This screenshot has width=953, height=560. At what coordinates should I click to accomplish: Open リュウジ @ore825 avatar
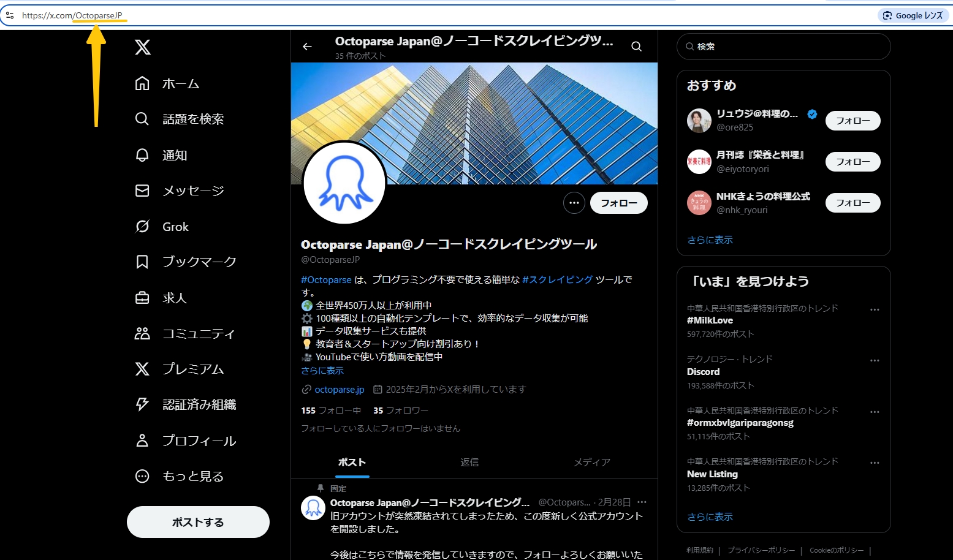click(699, 121)
